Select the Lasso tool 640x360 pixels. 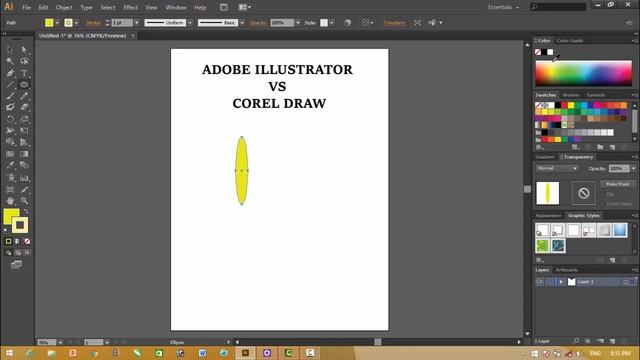pos(24,61)
